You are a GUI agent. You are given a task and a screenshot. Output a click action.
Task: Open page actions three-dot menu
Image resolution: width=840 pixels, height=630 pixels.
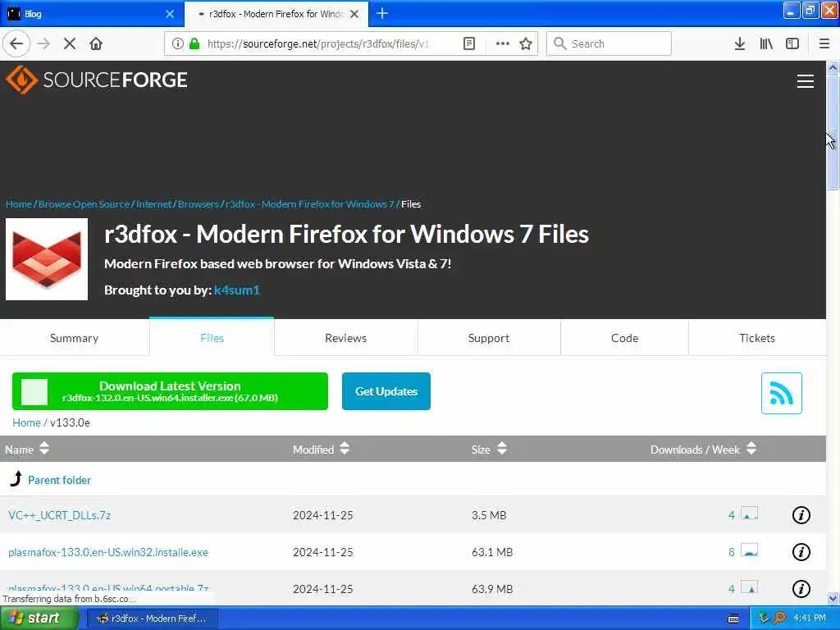503,43
